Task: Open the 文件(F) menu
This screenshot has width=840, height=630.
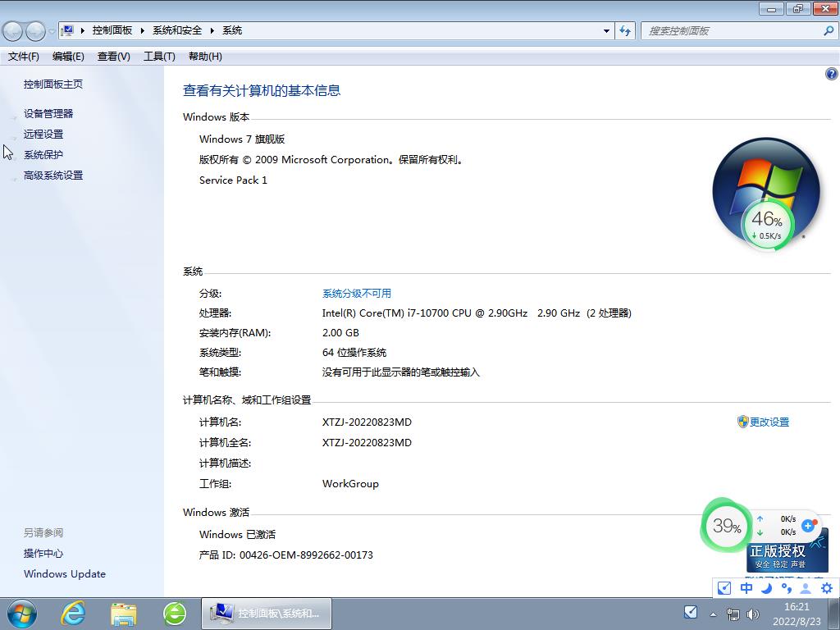Action: coord(24,57)
